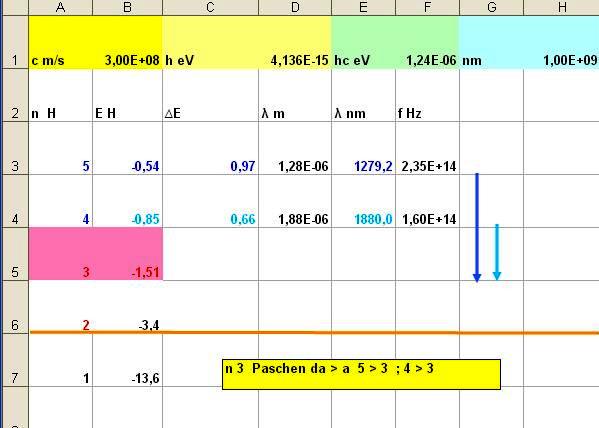Select column header C
Screen dimensions: 599x428
[x=210, y=7]
